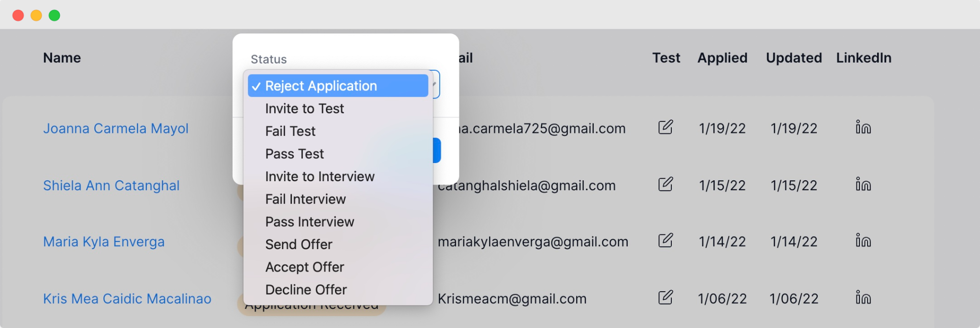Click applied date 1/19/22 for Joanna

pos(723,129)
